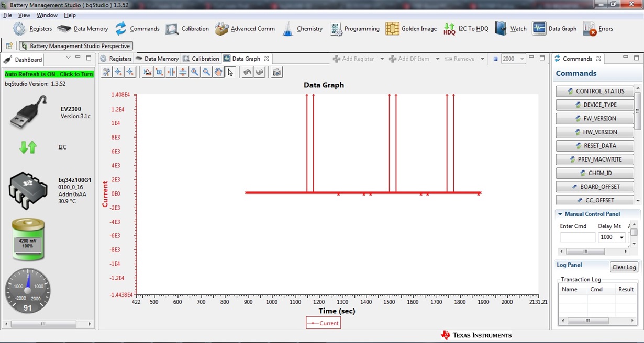The image size is (644, 343).
Task: Open the Commands toolbar item
Action: tap(137, 29)
